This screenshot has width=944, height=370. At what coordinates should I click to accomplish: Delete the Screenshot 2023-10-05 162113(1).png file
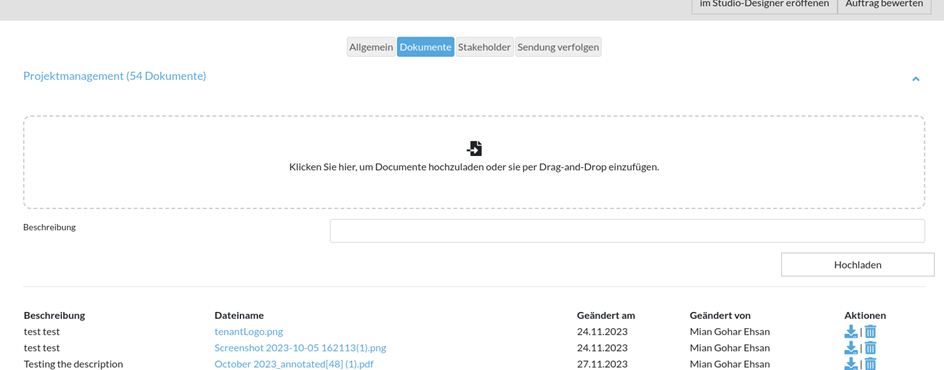click(x=871, y=348)
